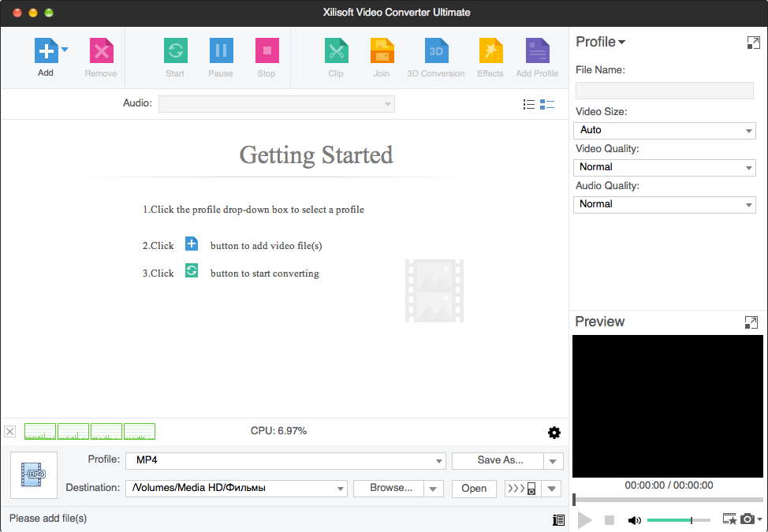Close the CPU usage graph panel
The width and height of the screenshot is (768, 532).
click(x=9, y=432)
